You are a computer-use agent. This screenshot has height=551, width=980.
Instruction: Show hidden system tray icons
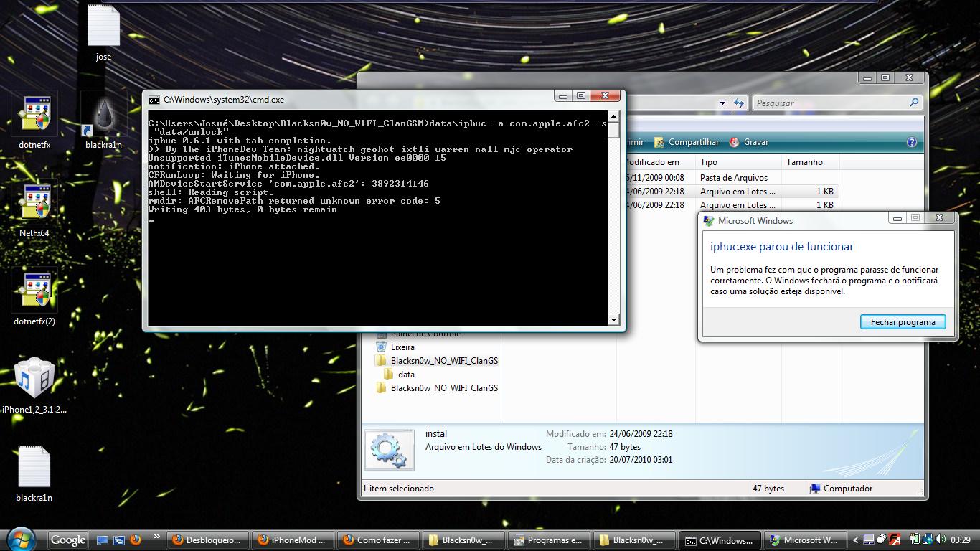tap(855, 540)
